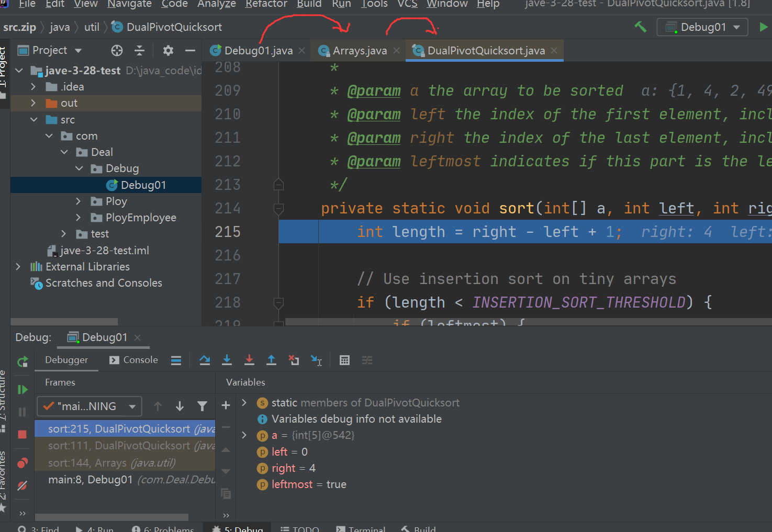Screen dimensions: 772x532
Task: Close the Debug01.java tab
Action: coord(302,51)
